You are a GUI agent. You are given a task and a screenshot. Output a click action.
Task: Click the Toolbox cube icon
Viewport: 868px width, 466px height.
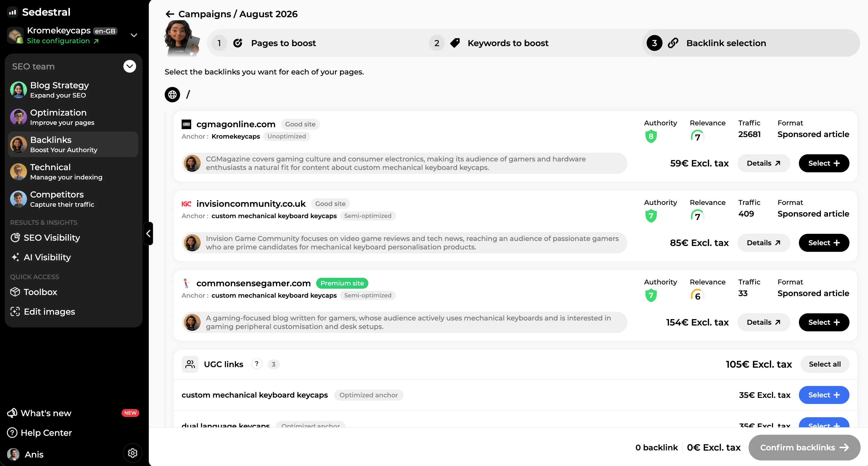click(15, 292)
